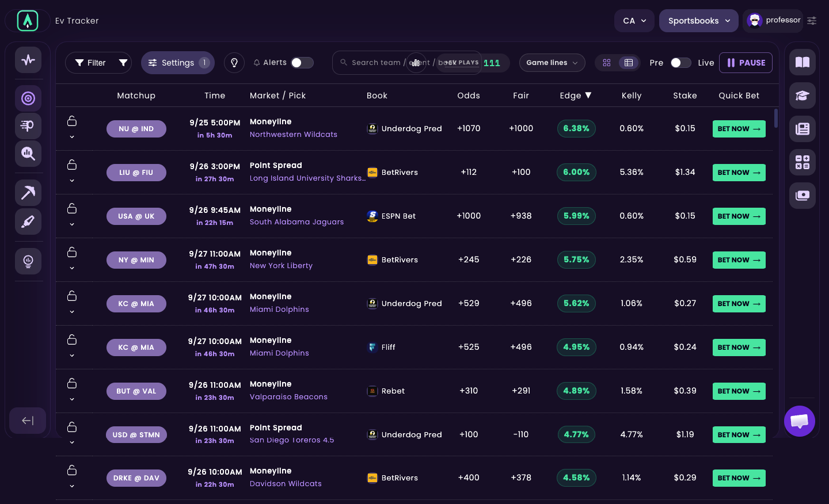829x504 pixels.
Task: Expand the DRKE @ DAV row chevron
Action: tap(72, 486)
